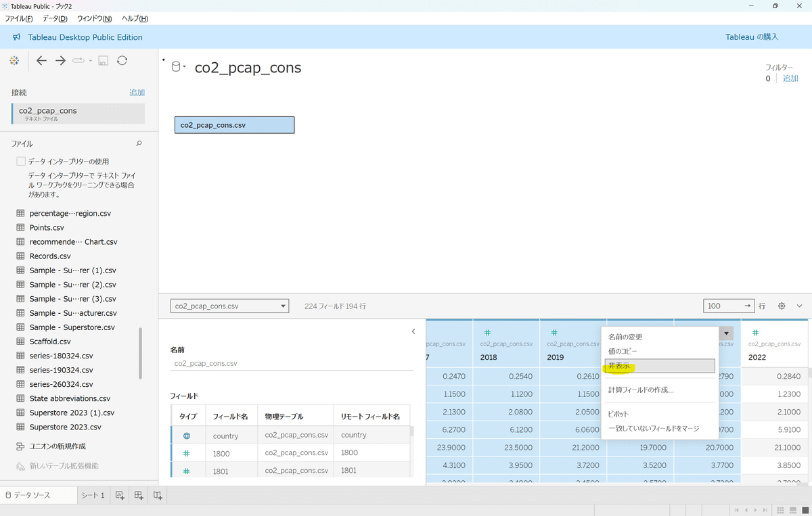Collapse the metadata pane with chevron

[x=413, y=331]
